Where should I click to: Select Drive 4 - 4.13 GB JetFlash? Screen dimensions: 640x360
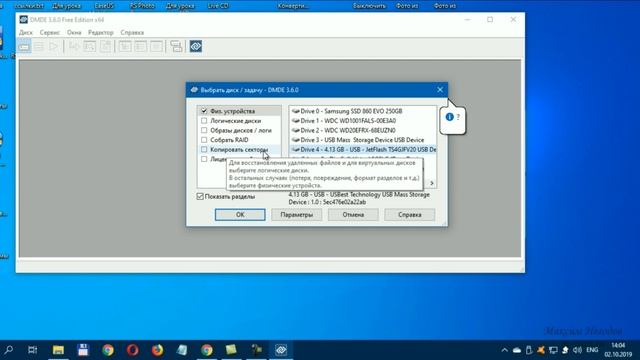point(362,149)
